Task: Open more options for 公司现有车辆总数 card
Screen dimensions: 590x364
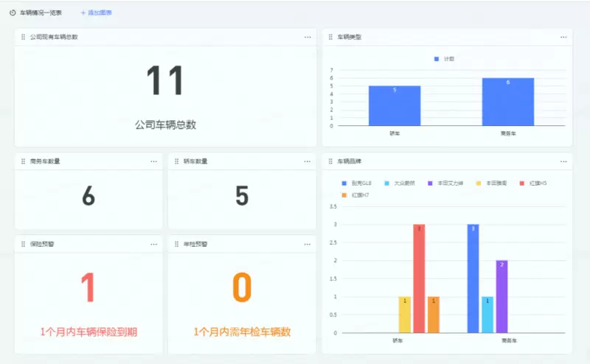Action: [x=308, y=37]
